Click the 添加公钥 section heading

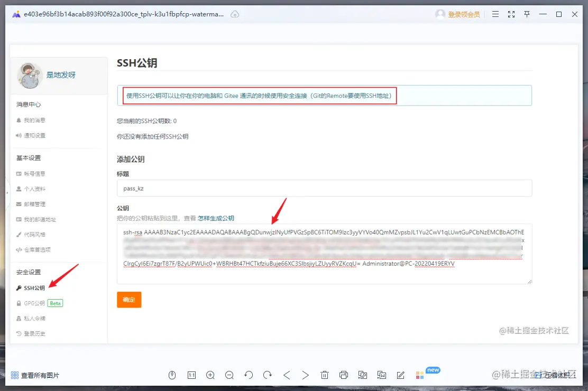131,160
